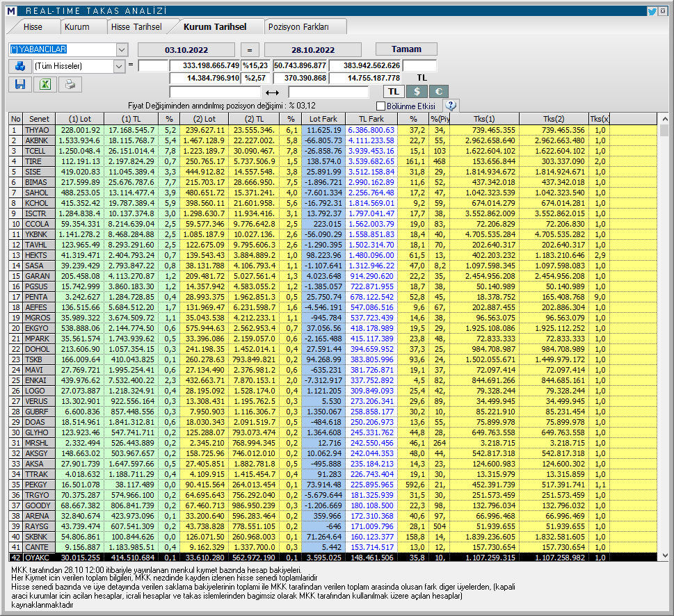
Task: Sort by Lot Fark column header
Action: [323, 119]
